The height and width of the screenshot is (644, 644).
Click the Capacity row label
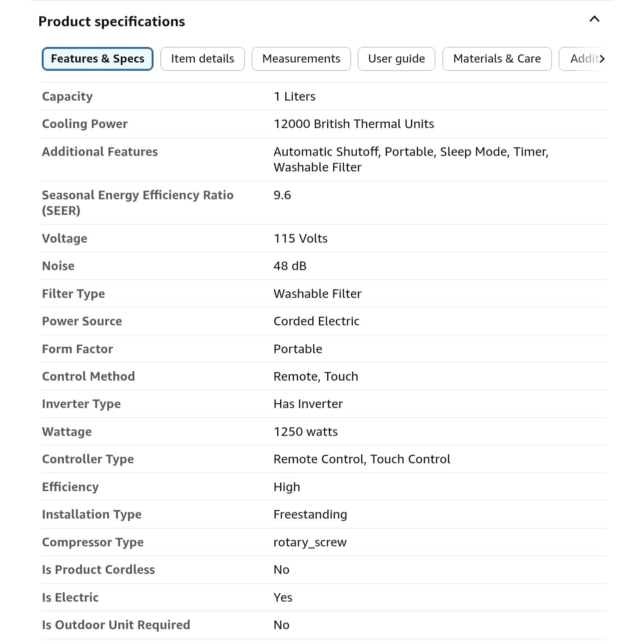pyautogui.click(x=67, y=97)
